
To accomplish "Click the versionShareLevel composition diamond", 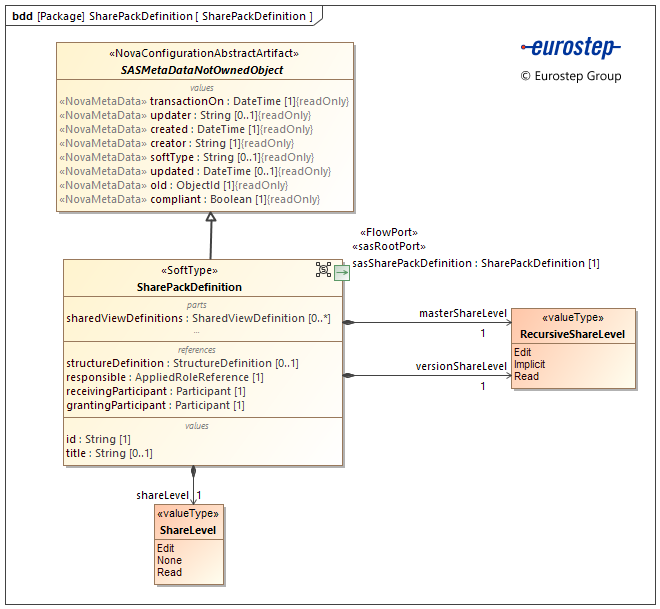I will pyautogui.click(x=349, y=376).
